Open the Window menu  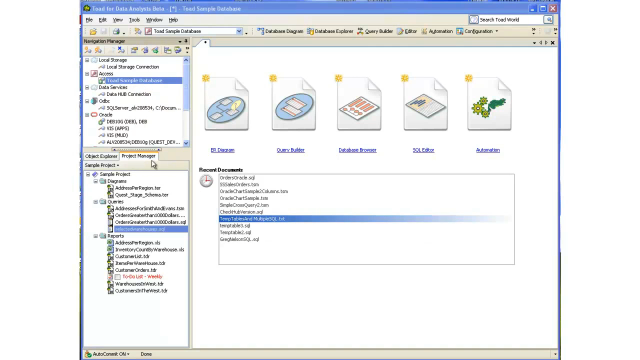[x=154, y=20]
